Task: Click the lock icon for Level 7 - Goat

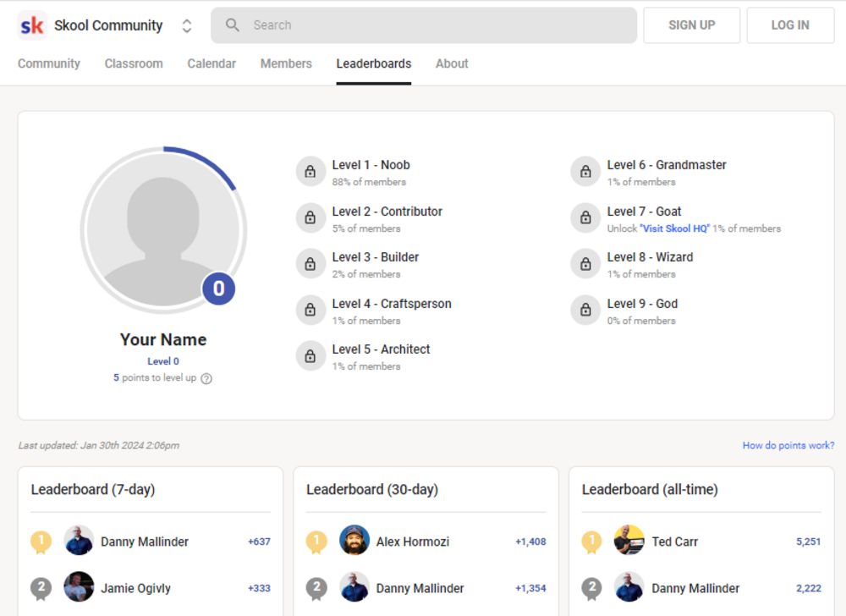Action: click(x=585, y=217)
